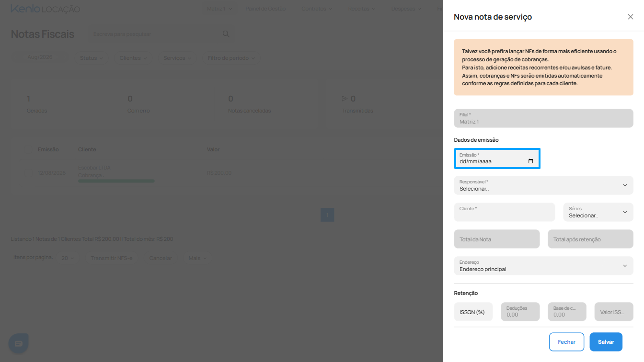This screenshot has height=362, width=644.
Task: Click the Total da Nota field
Action: [x=497, y=239]
